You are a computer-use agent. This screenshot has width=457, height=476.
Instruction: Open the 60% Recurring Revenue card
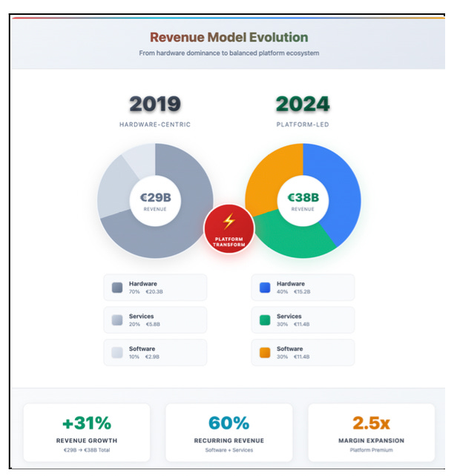[228, 432]
